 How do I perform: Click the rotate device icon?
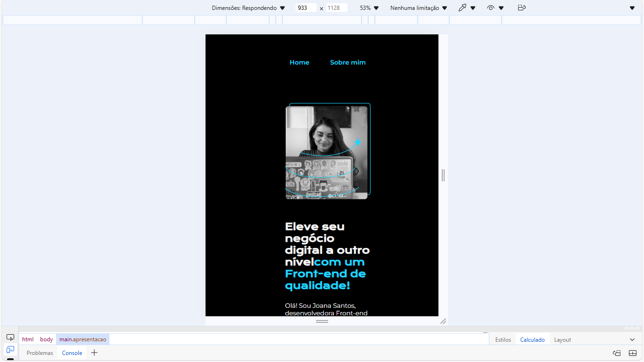coord(521,8)
